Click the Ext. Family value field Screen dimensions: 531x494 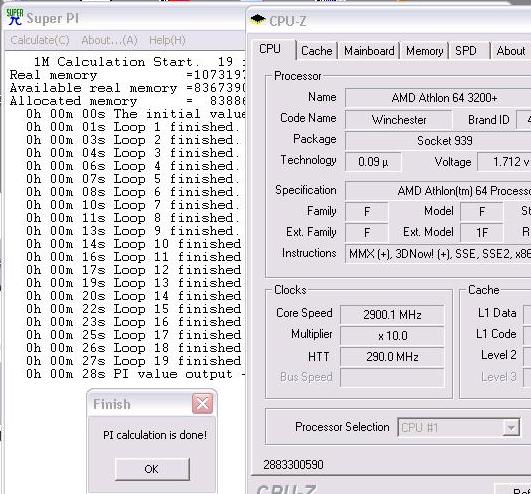click(366, 233)
